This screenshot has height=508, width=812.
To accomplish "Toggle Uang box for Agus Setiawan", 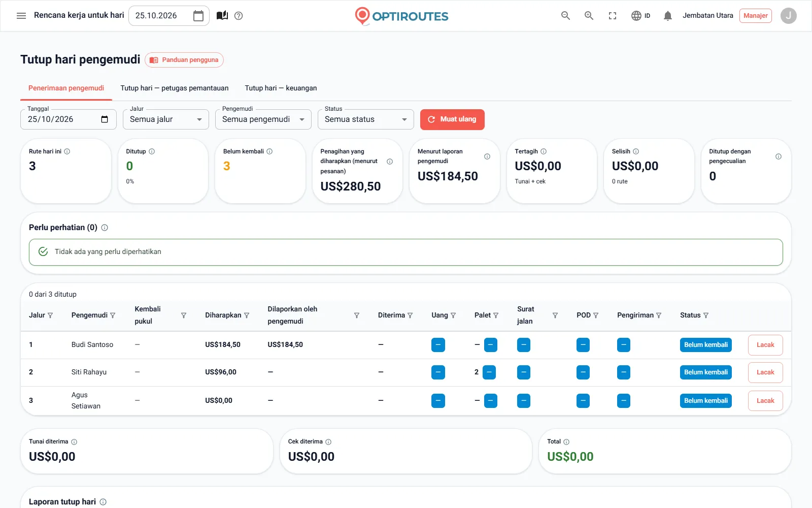I will (x=438, y=401).
